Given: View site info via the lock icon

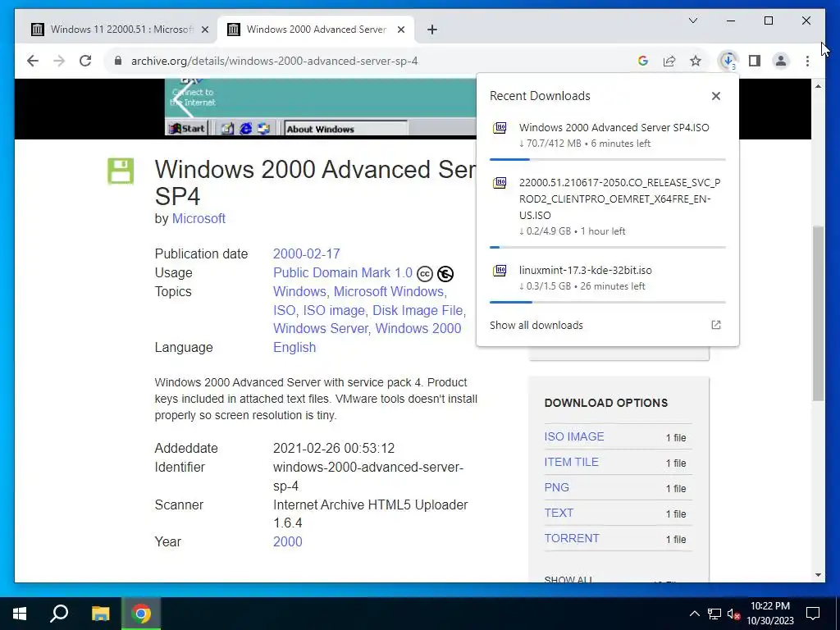Looking at the screenshot, I should (118, 61).
